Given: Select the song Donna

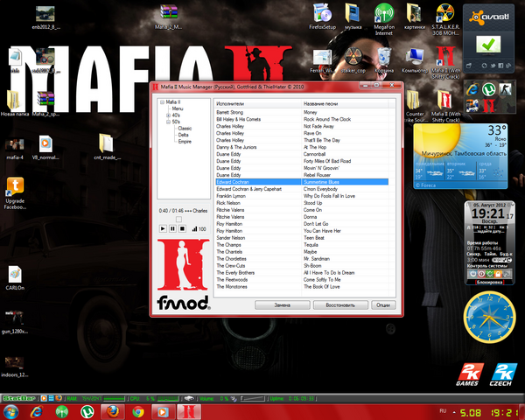Looking at the screenshot, I should coord(310,217).
